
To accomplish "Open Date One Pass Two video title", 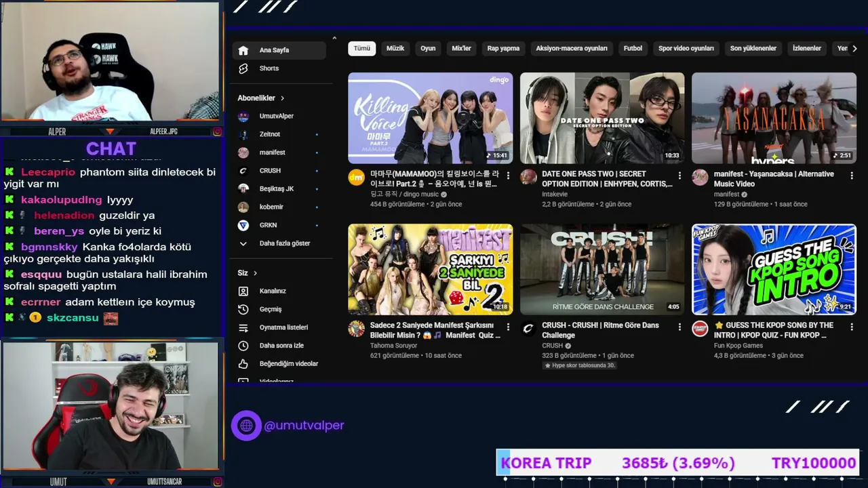I will click(607, 179).
